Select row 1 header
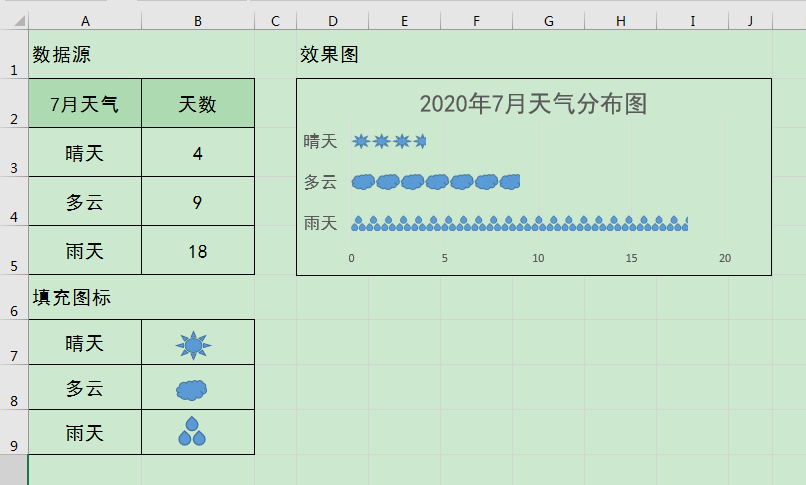806x485 pixels. pyautogui.click(x=14, y=54)
